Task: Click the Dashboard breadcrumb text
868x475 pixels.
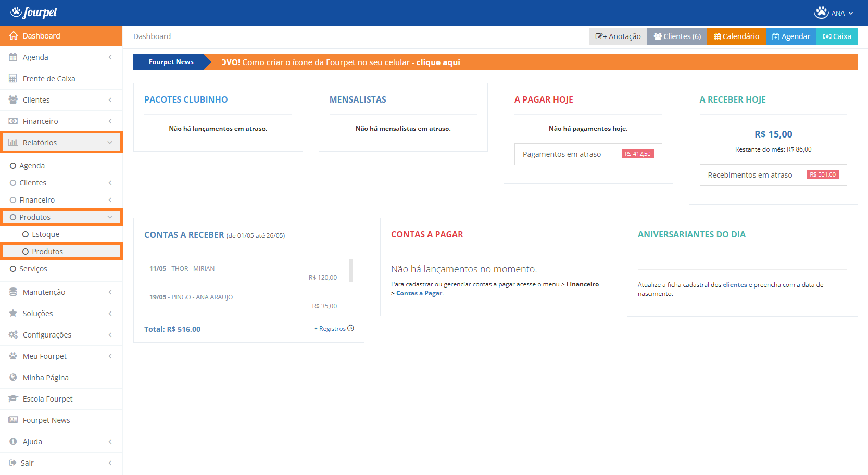Action: tap(152, 36)
